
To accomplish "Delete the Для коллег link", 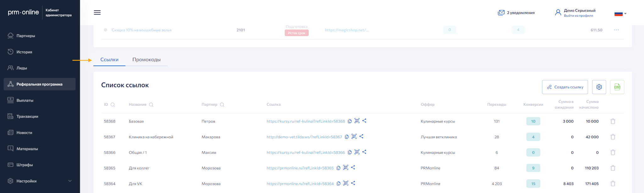I will pos(613,168).
